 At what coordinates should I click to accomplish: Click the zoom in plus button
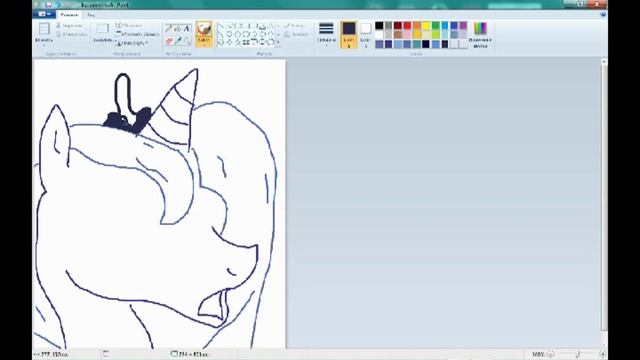pyautogui.click(x=602, y=354)
